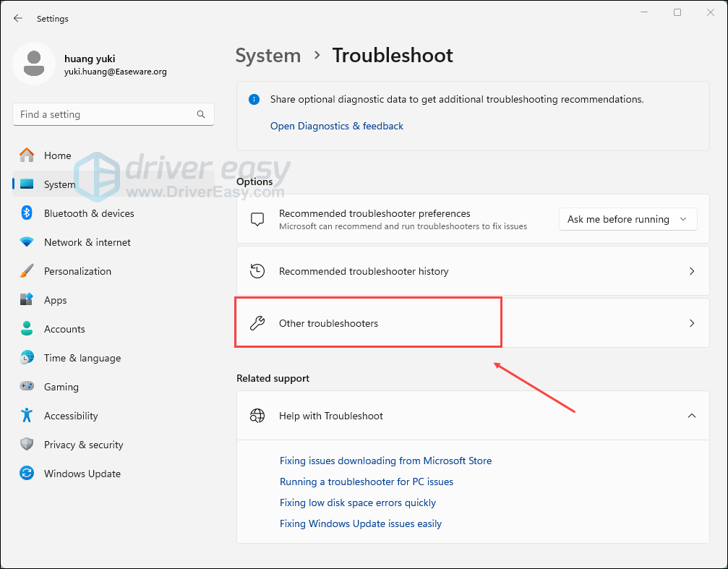
Task: Click the Find a setting search box
Action: [x=105, y=114]
